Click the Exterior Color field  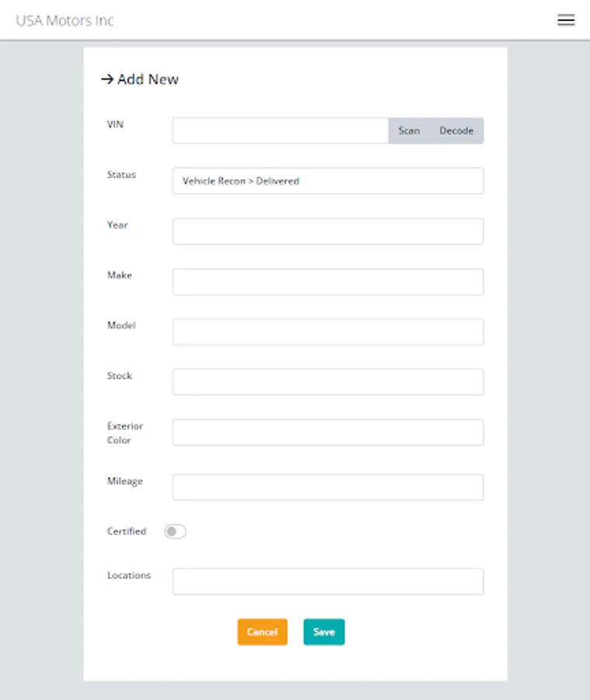pyautogui.click(x=327, y=432)
